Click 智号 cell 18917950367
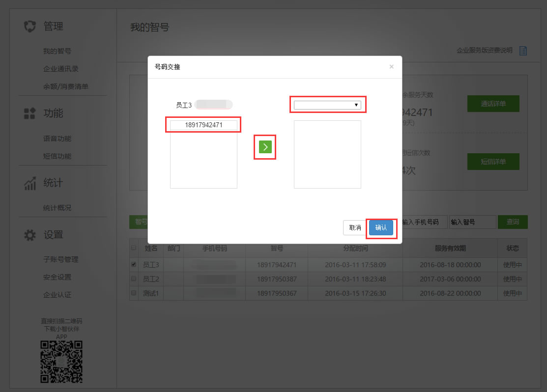Image resolution: width=547 pixels, height=392 pixels. pyautogui.click(x=277, y=293)
